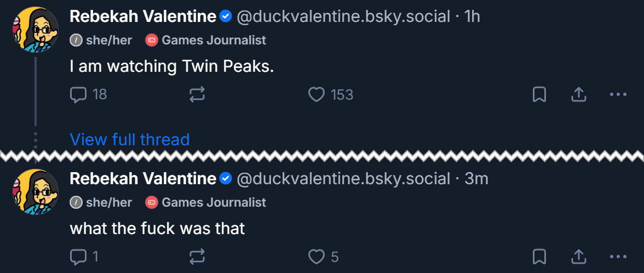Viewport: 644px width, 273px height.
Task: Open Rebekah Valentine's avatar on second post
Action: pyautogui.click(x=35, y=191)
